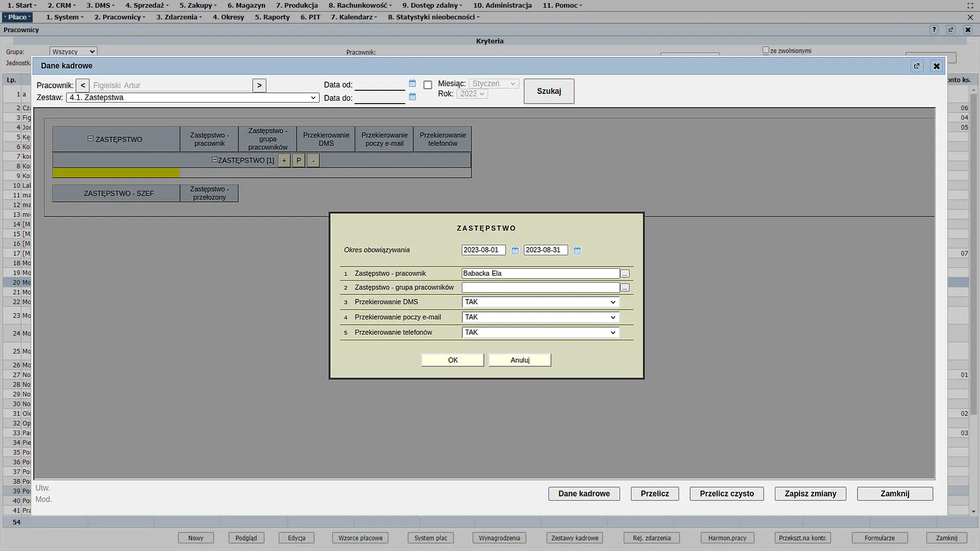Pop out the Dane kadrowe window
Viewport: 980px width, 551px height.
pos(917,66)
